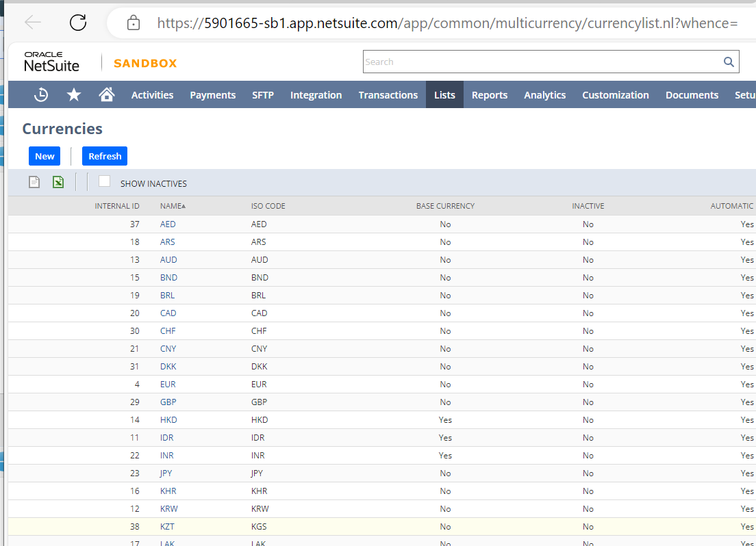Sort by the ISO Code column header
Image resolution: width=756 pixels, height=546 pixels.
point(268,206)
